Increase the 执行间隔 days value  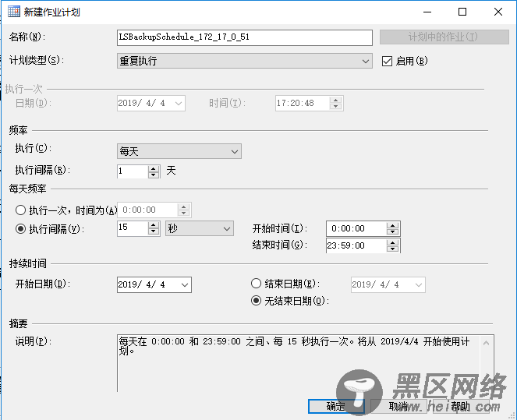coord(154,168)
